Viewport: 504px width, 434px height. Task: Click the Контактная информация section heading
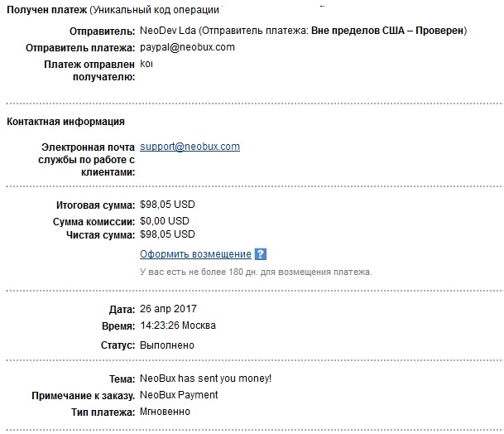[65, 122]
